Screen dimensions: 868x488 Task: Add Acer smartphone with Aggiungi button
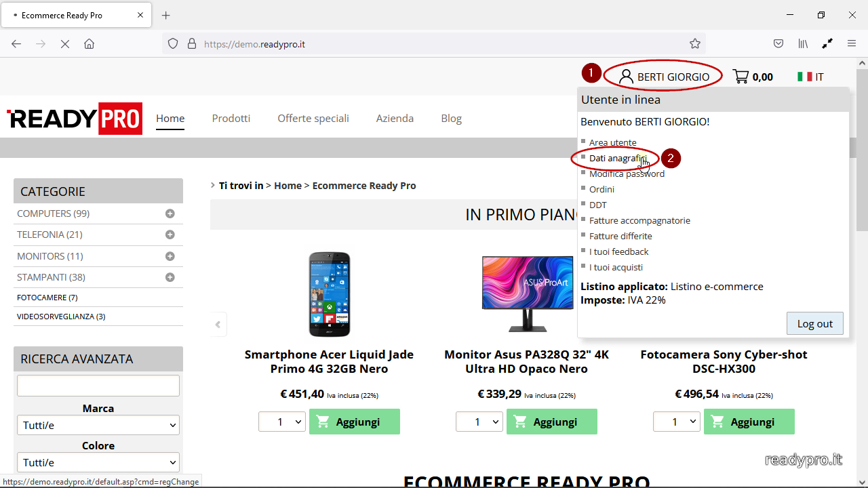tap(355, 422)
